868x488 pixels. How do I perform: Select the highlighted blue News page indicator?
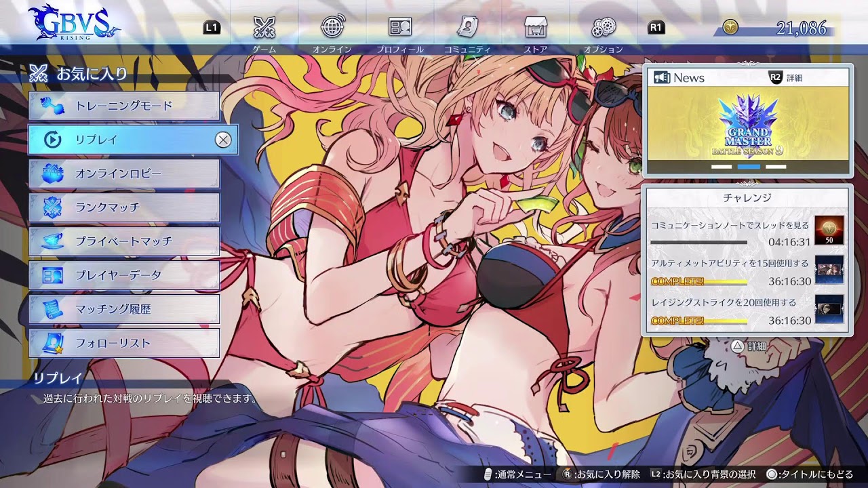click(749, 166)
